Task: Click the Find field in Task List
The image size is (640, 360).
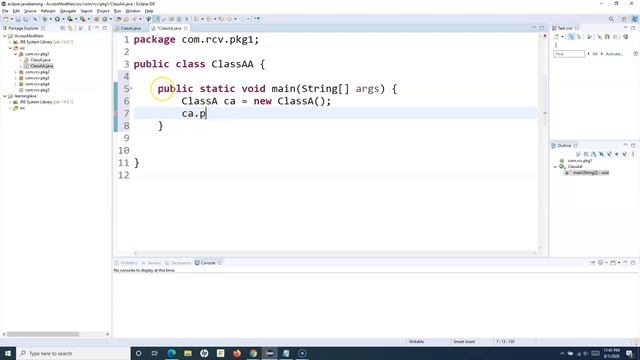Action: pos(569,54)
